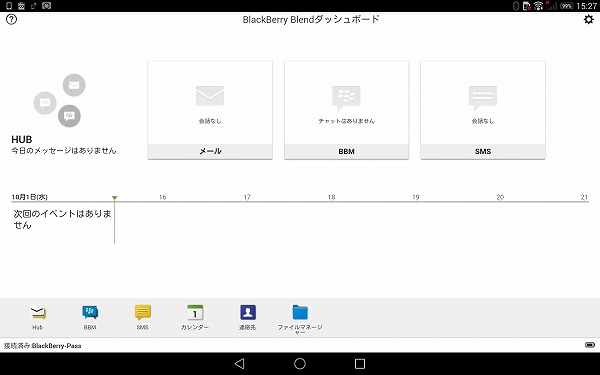Click hour 17 on the timeline

click(247, 197)
